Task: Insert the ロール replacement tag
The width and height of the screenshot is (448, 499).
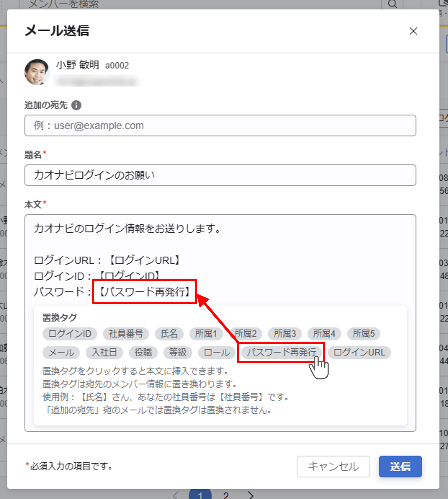Action: click(216, 352)
